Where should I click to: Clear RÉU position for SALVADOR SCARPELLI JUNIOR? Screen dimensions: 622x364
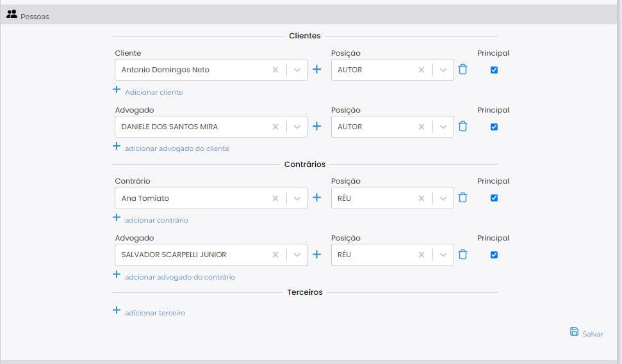click(421, 255)
